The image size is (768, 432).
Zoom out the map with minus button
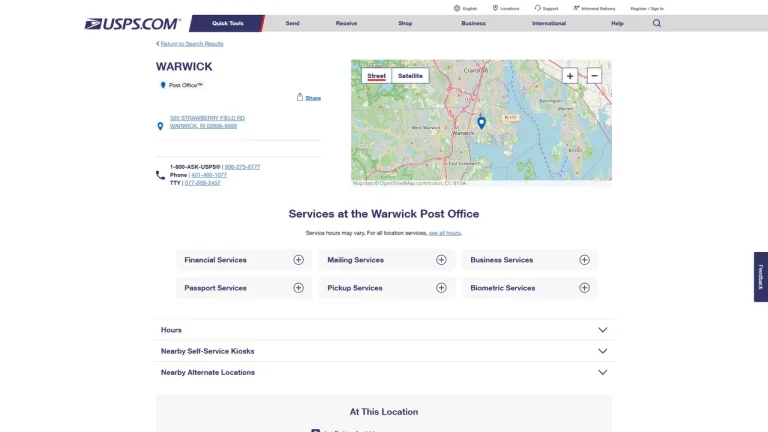(594, 76)
